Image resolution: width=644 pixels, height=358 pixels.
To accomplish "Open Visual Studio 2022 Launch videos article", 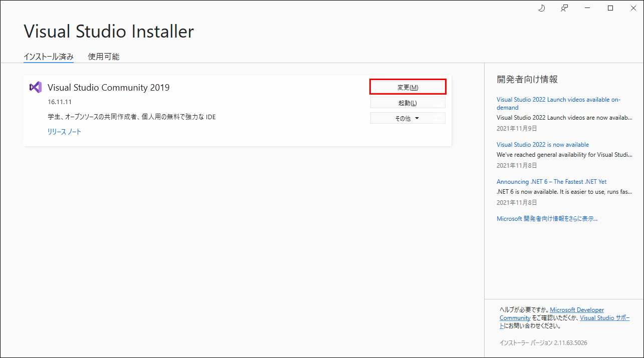I will tap(558, 104).
